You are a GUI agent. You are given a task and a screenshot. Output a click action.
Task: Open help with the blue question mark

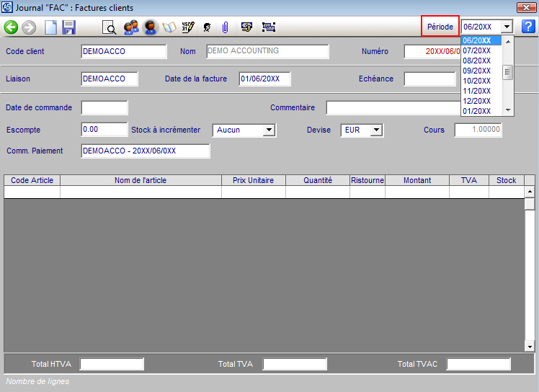pyautogui.click(x=528, y=27)
